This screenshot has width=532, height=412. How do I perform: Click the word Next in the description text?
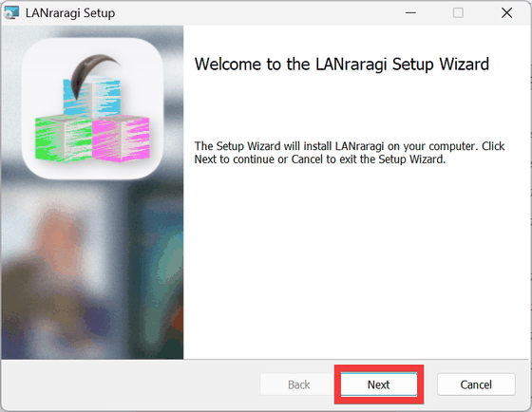point(205,159)
